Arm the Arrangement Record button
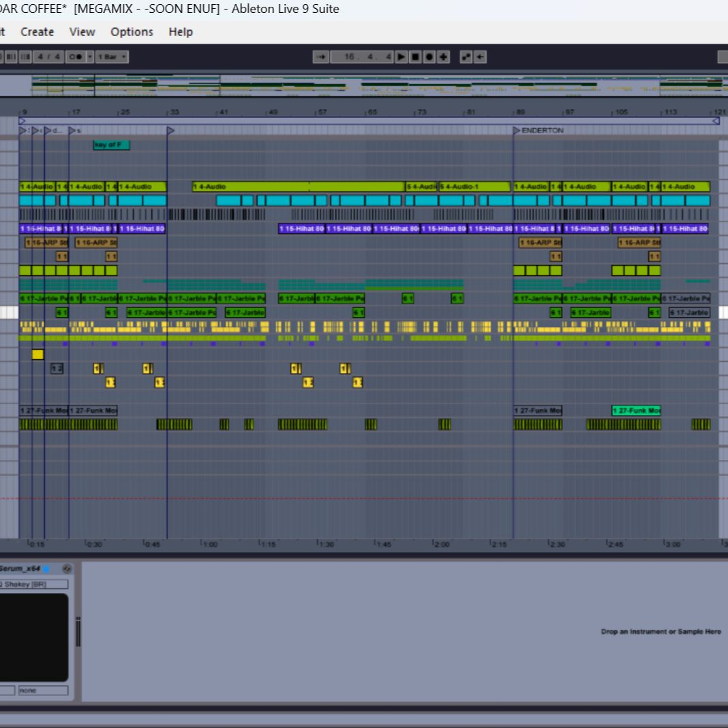The image size is (728, 728). coord(429,57)
